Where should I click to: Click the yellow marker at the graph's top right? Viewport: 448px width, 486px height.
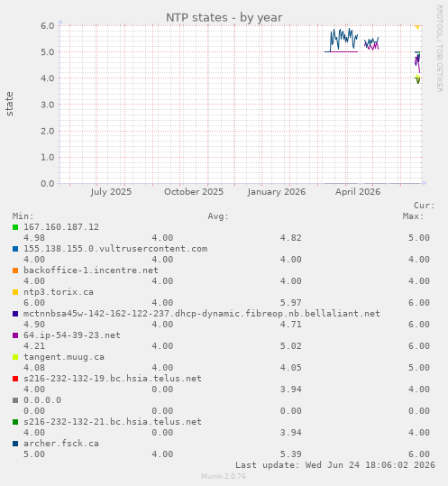(417, 27)
